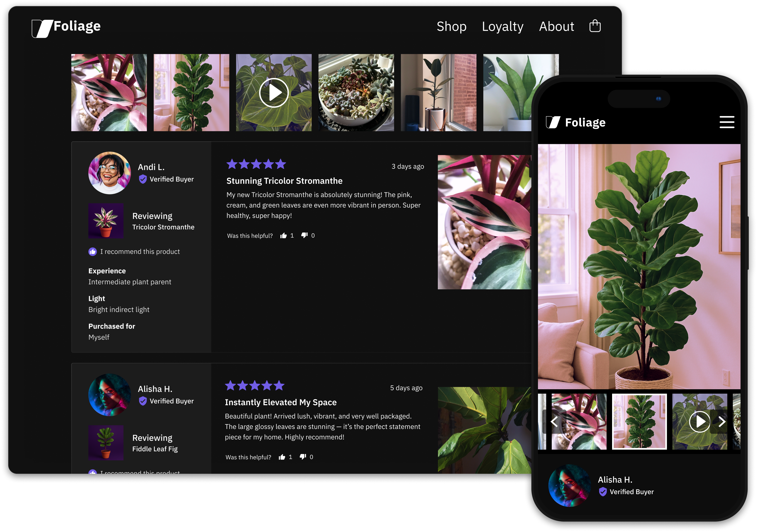757x532 pixels.
Task: Click the Foliage logo on the phone screen
Action: point(575,122)
